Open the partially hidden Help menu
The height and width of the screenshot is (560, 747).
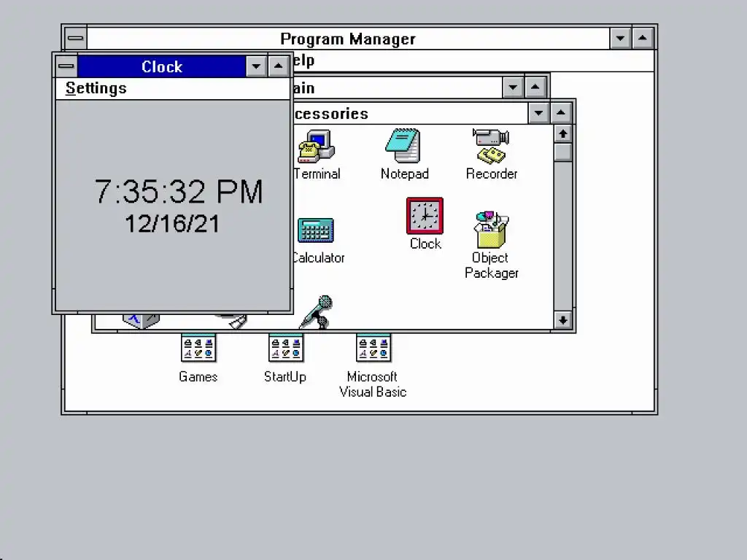click(x=304, y=61)
